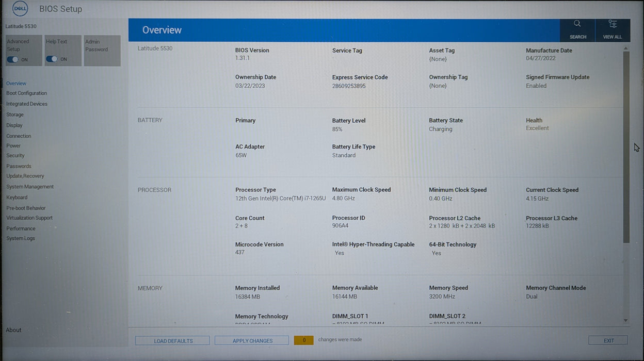Select Overview in the sidebar
This screenshot has height=361, width=644.
17,84
